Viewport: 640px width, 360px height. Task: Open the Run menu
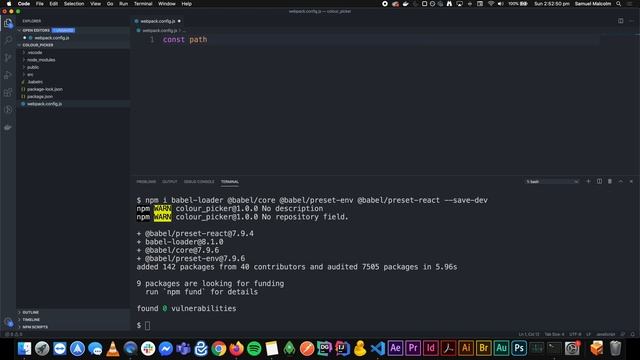pyautogui.click(x=123, y=4)
